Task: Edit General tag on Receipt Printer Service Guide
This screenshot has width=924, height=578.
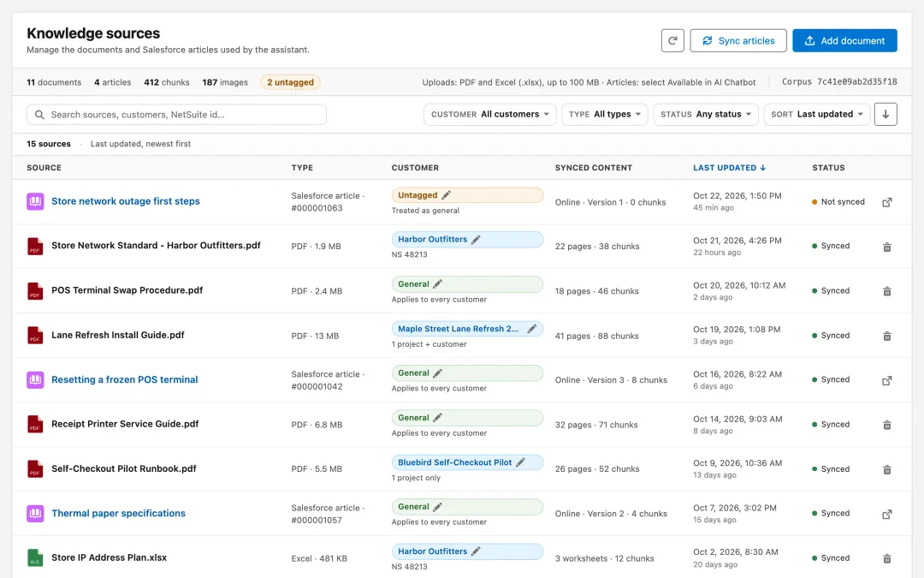Action: [x=437, y=418]
